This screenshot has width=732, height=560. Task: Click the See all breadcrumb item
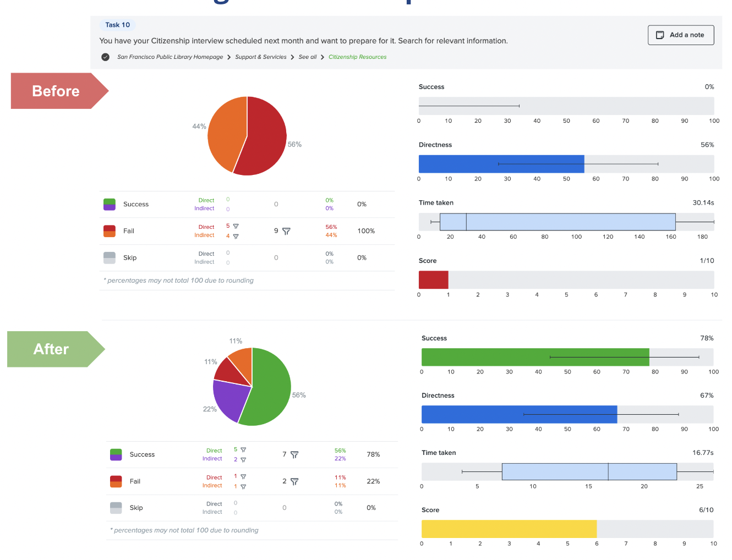(x=307, y=57)
